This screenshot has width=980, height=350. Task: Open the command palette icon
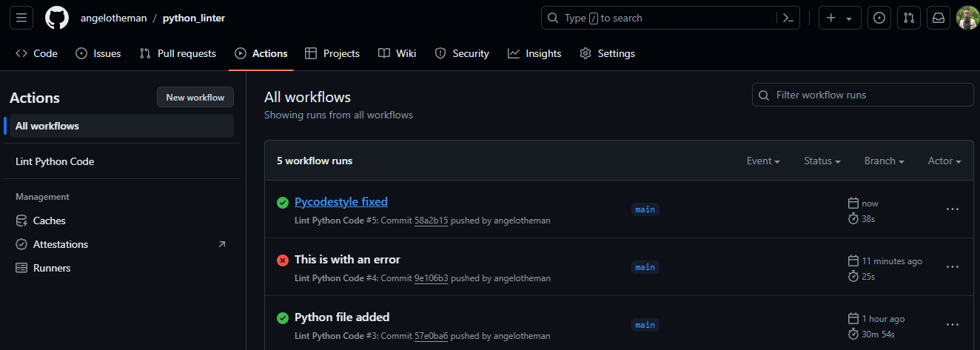point(788,18)
